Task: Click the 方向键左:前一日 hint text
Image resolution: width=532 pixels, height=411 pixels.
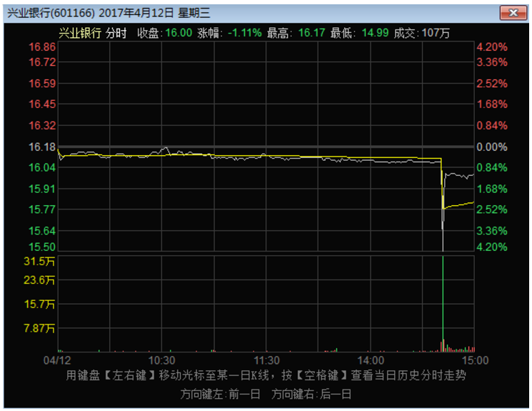Action: click(220, 395)
